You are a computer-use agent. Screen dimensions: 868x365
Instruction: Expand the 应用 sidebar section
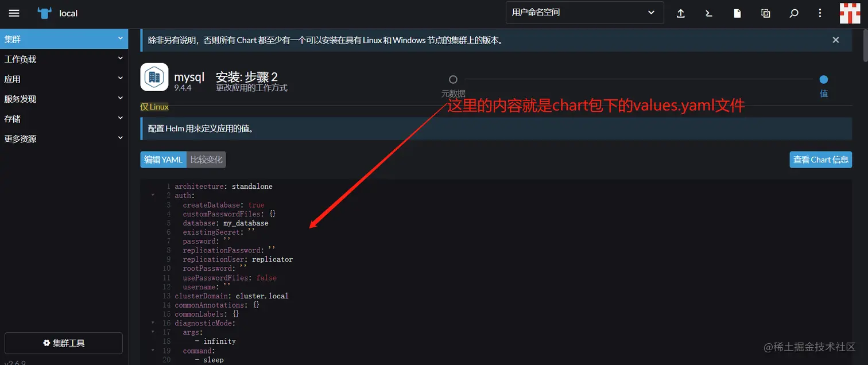(x=64, y=79)
